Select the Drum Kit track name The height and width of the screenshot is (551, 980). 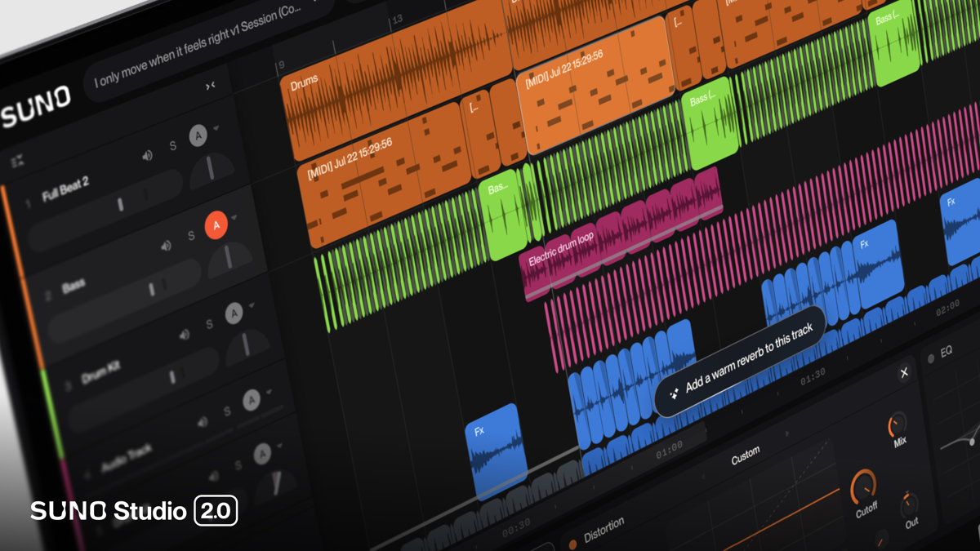(x=101, y=374)
